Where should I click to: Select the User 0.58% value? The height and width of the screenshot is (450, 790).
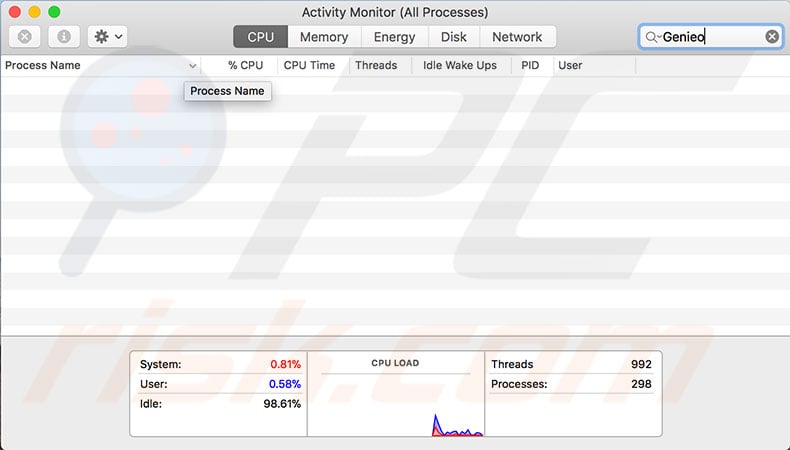point(285,384)
